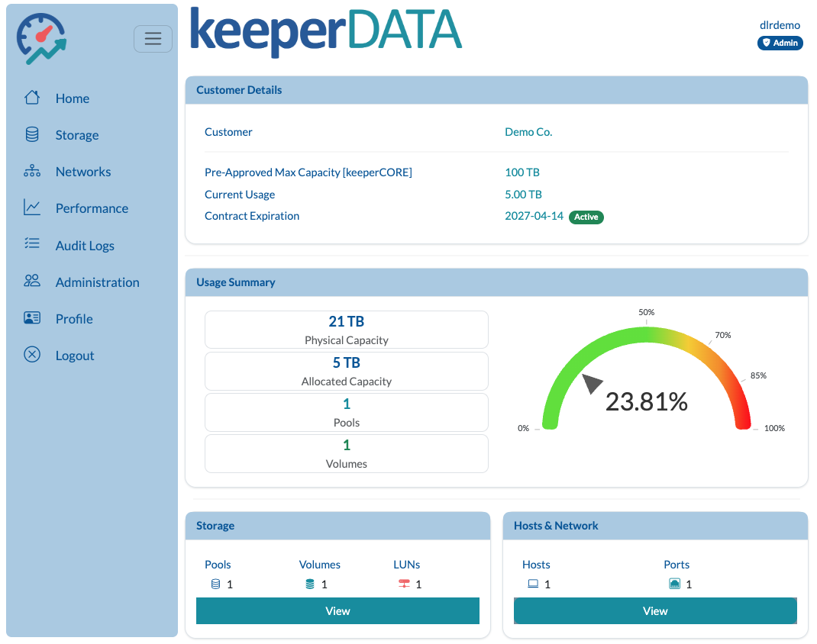Click the LUNs label in Storage panel
The height and width of the screenshot is (644, 817).
pos(406,565)
